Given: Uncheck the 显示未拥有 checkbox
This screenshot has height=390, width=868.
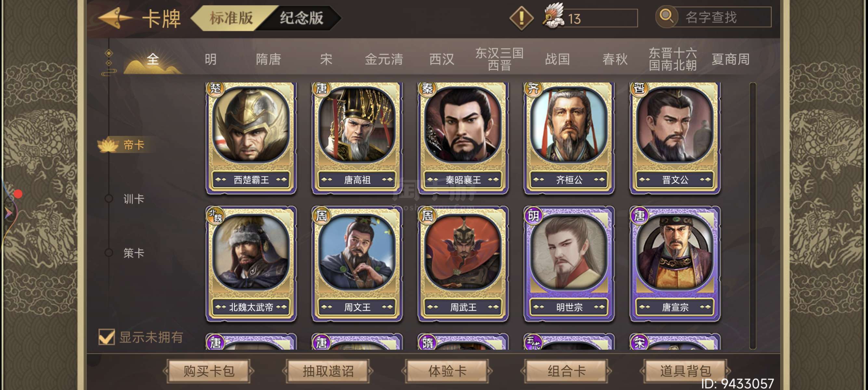Looking at the screenshot, I should pyautogui.click(x=107, y=337).
